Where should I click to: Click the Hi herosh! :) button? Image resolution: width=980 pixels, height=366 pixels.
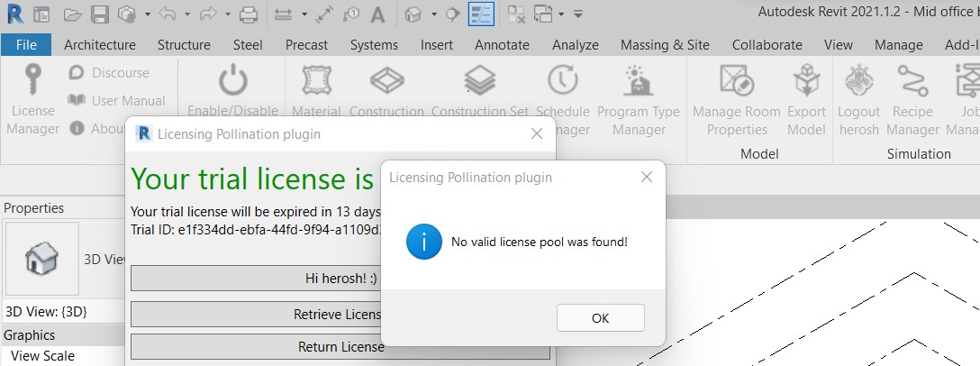tap(340, 278)
